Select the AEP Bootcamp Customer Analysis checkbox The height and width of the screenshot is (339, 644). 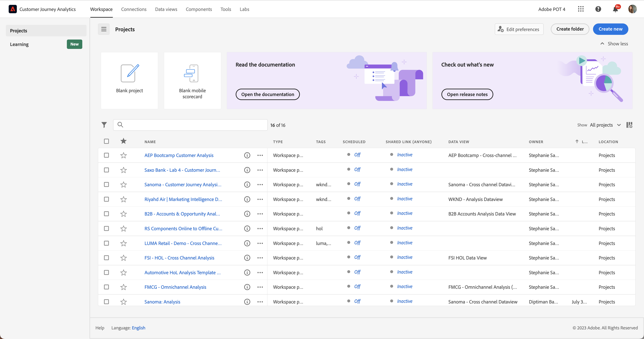click(106, 155)
